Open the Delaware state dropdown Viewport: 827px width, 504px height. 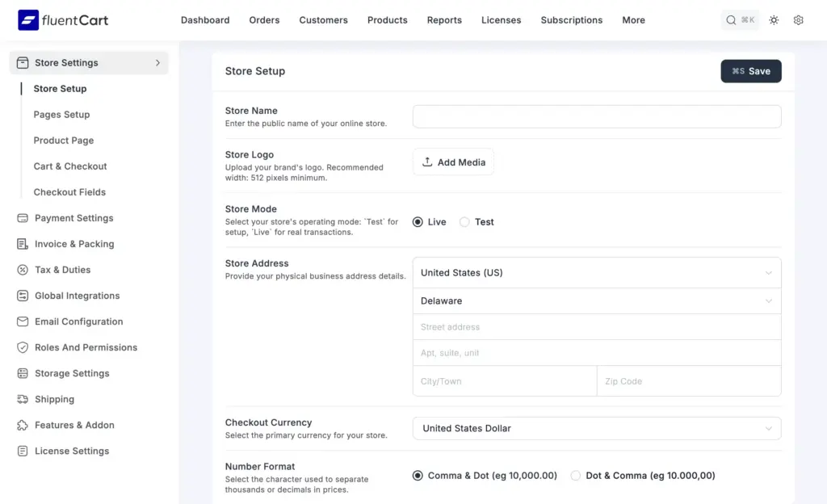click(x=596, y=300)
